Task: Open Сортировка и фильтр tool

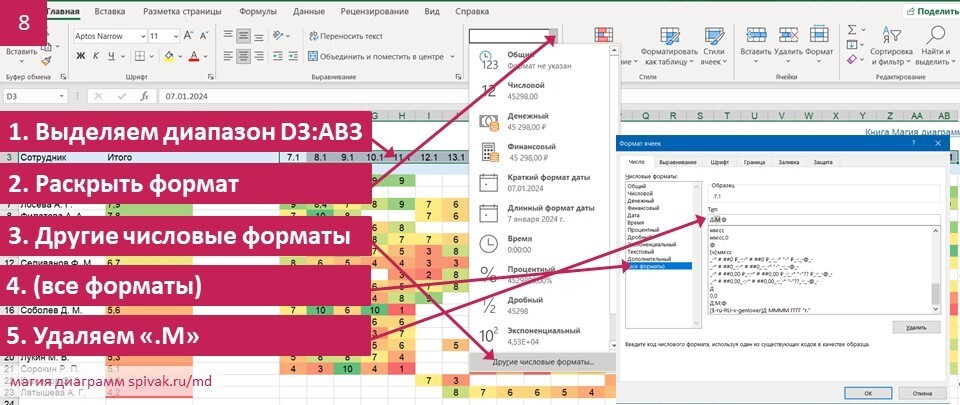Action: pyautogui.click(x=891, y=46)
